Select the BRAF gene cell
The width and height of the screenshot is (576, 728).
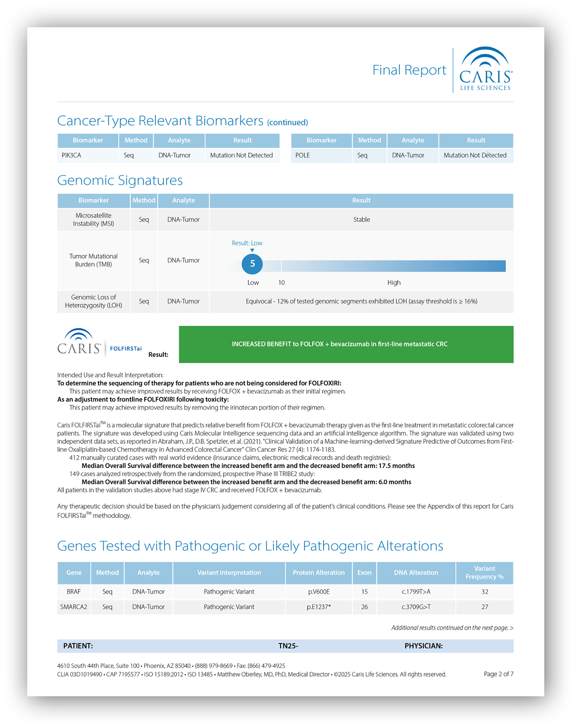(x=74, y=592)
